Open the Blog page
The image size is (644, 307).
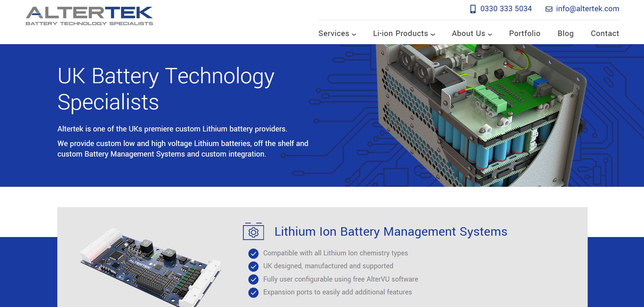tap(565, 34)
